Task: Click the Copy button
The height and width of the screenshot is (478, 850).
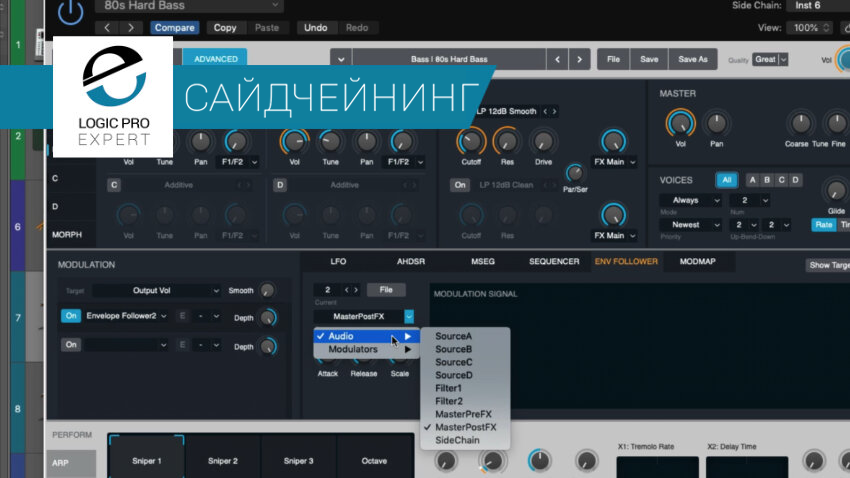Action: pyautogui.click(x=225, y=28)
